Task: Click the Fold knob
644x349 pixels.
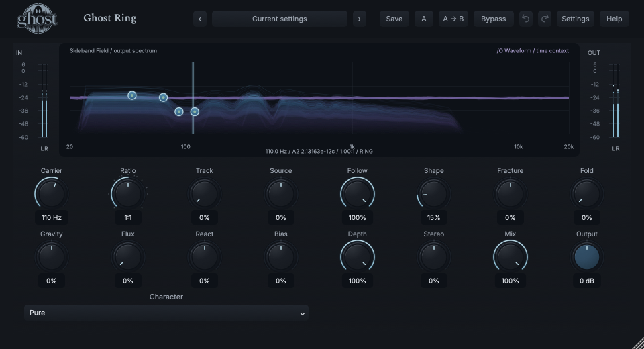Action: (x=586, y=193)
